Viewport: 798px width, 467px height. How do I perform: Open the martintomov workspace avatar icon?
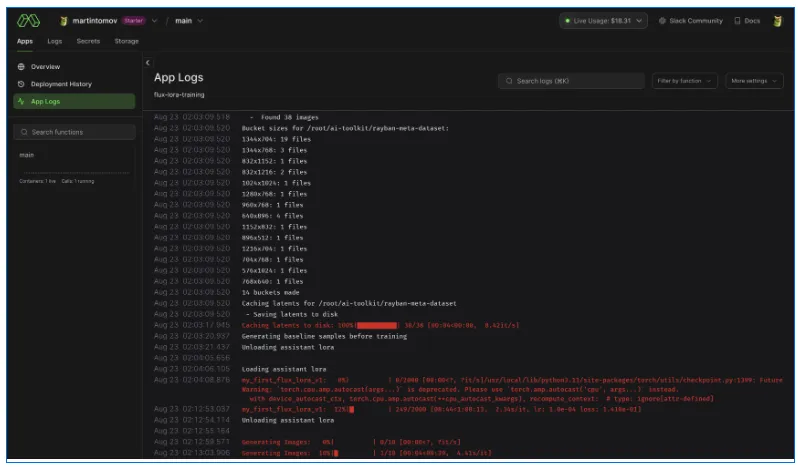64,21
